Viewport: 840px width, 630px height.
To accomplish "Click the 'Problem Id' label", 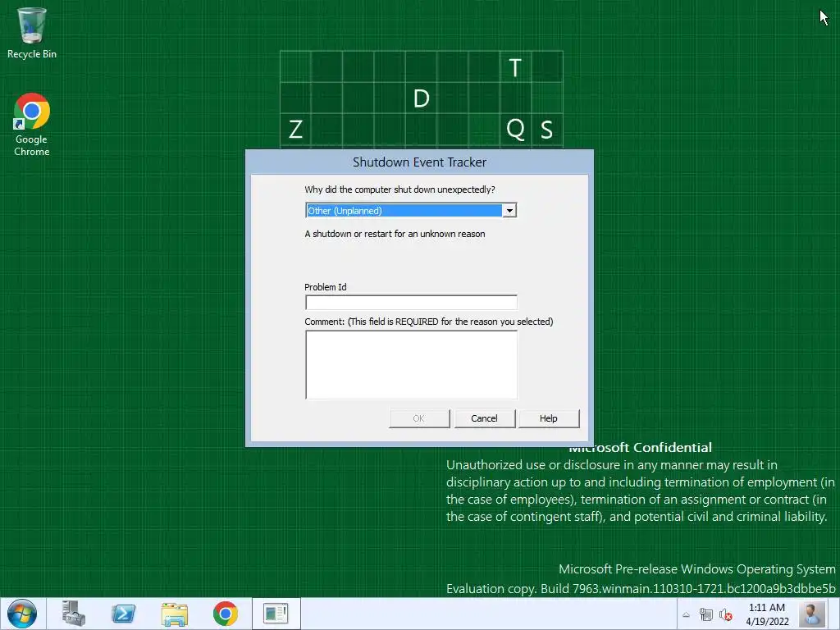I will pyautogui.click(x=325, y=287).
